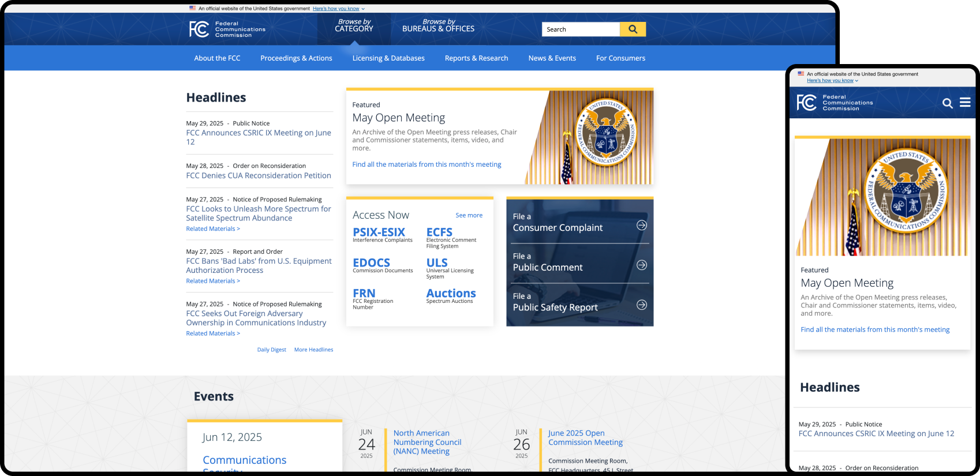Click File a Public Comment

click(x=579, y=263)
